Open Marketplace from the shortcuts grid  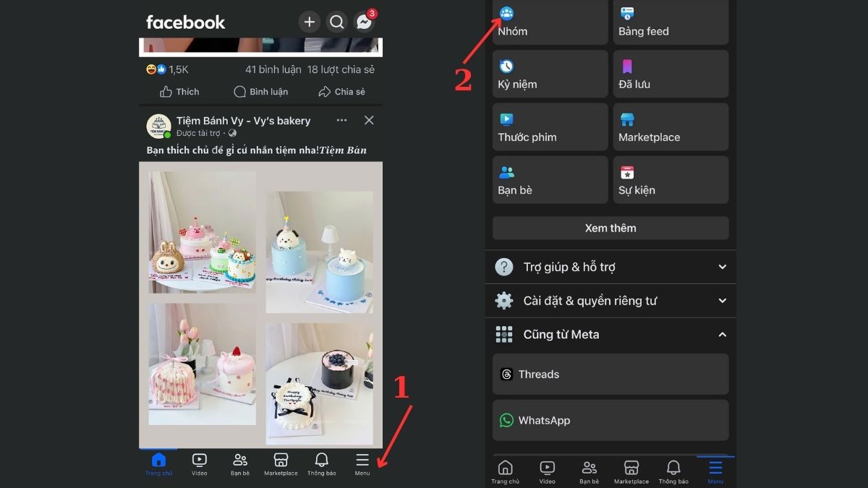[671, 127]
